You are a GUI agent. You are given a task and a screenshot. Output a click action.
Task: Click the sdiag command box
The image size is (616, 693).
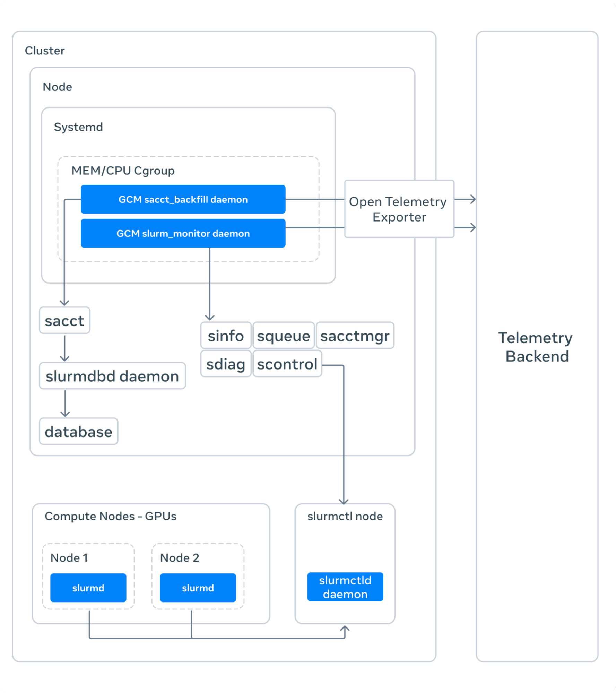226,364
